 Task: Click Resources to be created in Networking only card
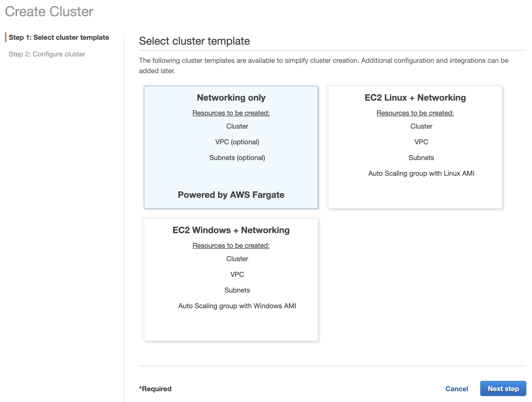click(x=231, y=113)
